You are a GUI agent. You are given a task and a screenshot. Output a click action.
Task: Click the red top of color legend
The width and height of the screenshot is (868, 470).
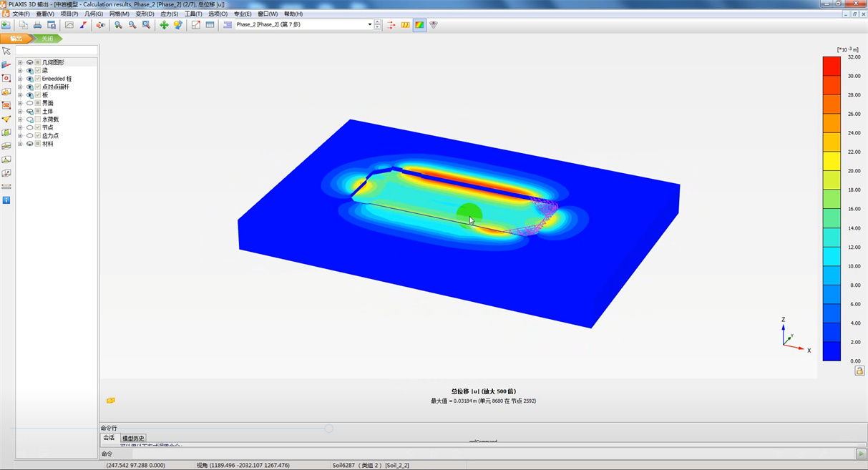click(x=832, y=65)
